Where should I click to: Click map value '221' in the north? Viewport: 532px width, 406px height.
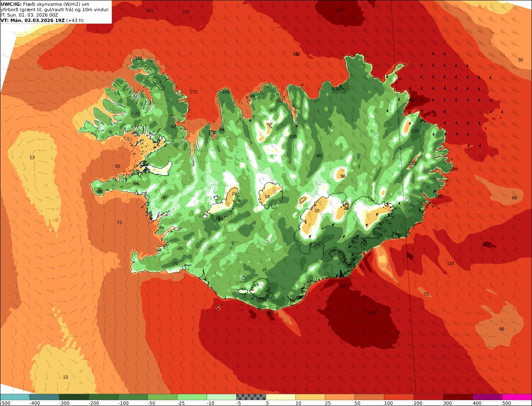[150, 10]
